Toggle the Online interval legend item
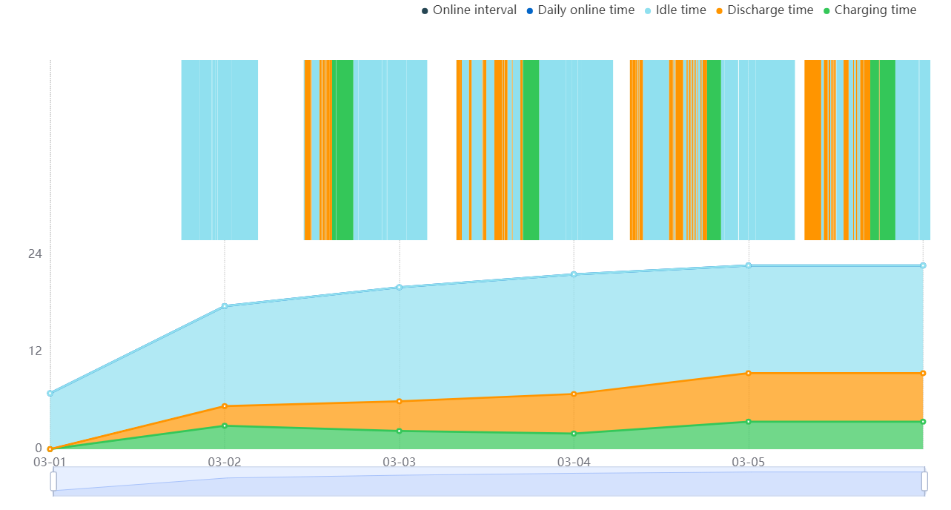Image resolution: width=951 pixels, height=510 pixels. [x=469, y=10]
